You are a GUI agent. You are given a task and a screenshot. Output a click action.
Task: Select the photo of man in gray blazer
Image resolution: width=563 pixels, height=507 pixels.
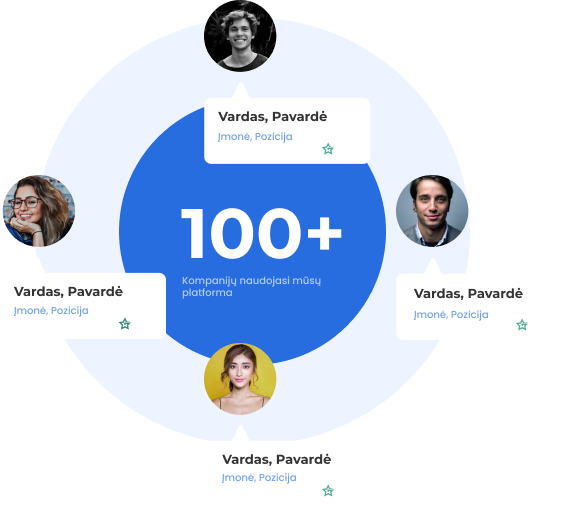click(x=432, y=211)
